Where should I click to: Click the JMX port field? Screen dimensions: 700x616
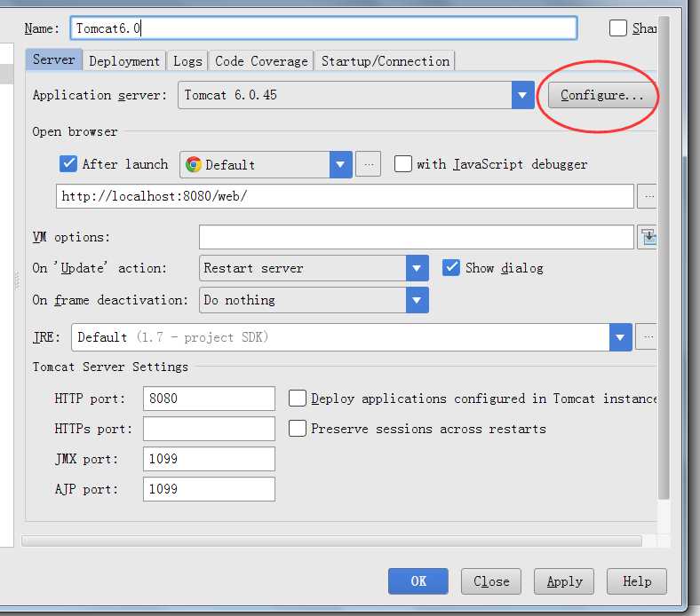[x=209, y=459]
